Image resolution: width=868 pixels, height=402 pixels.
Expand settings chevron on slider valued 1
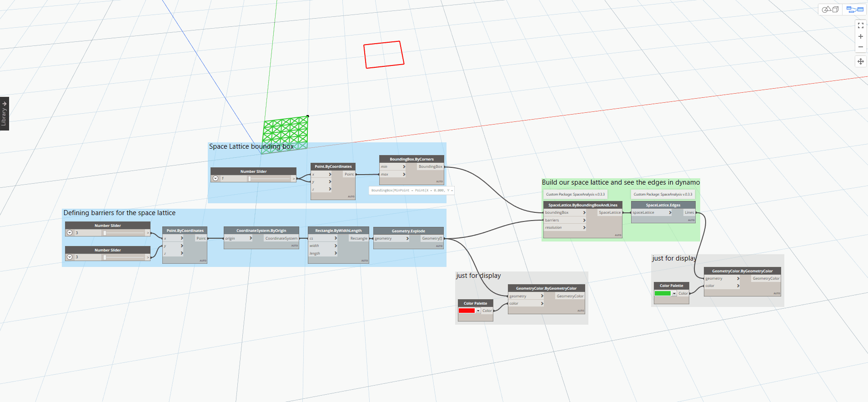pos(216,179)
